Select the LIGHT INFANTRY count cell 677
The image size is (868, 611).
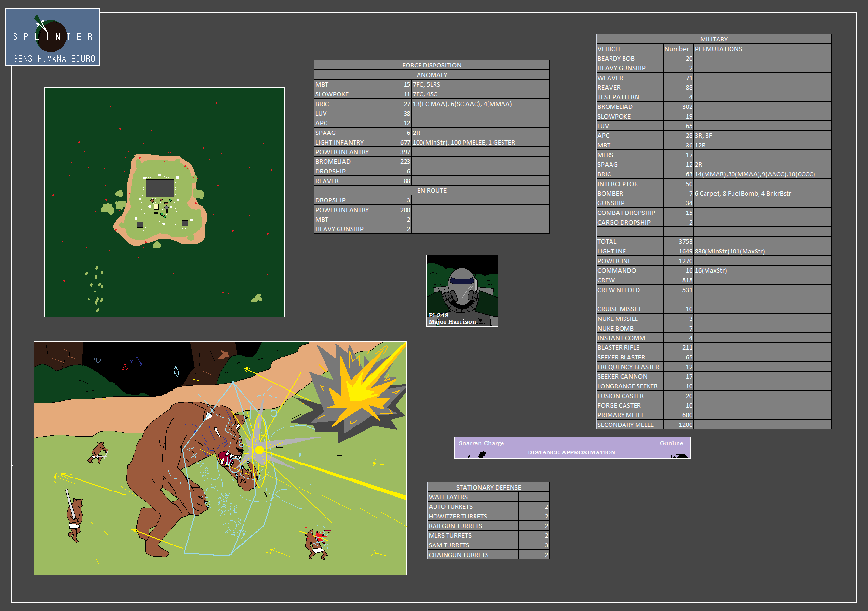396,142
